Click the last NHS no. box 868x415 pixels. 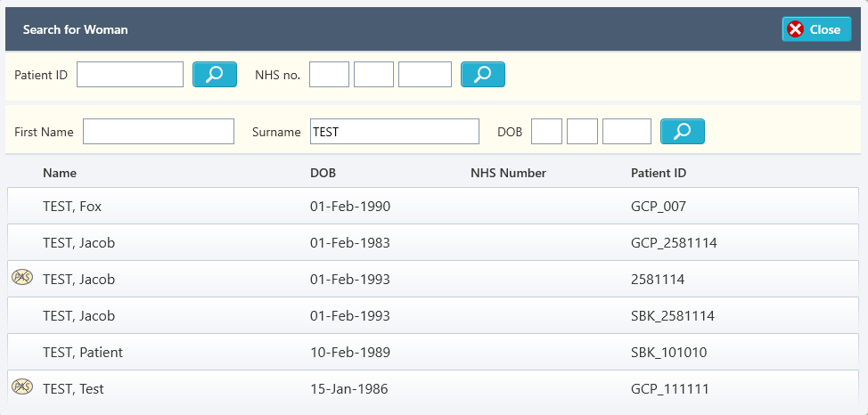click(x=425, y=75)
